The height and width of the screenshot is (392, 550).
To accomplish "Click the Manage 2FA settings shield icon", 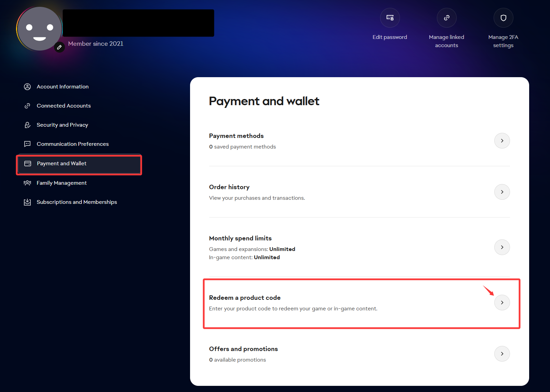I will tap(503, 18).
